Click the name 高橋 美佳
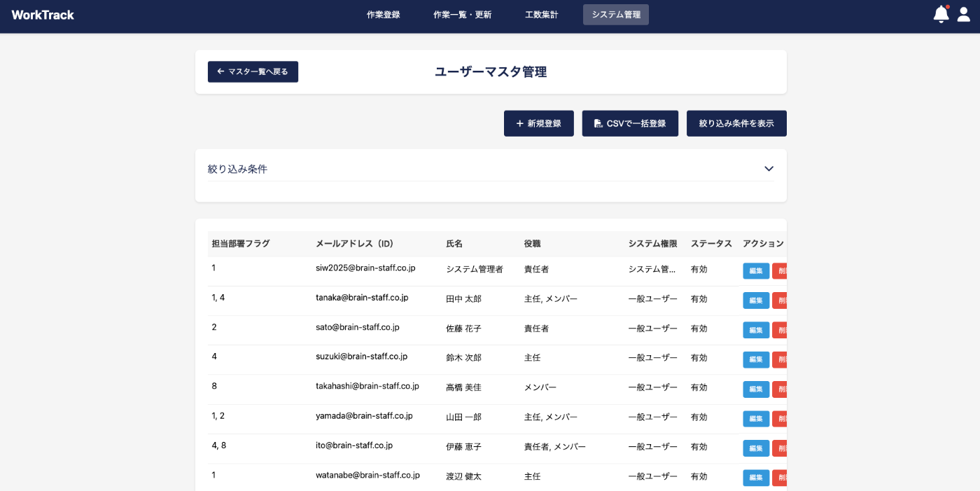980x491 pixels. tap(463, 387)
